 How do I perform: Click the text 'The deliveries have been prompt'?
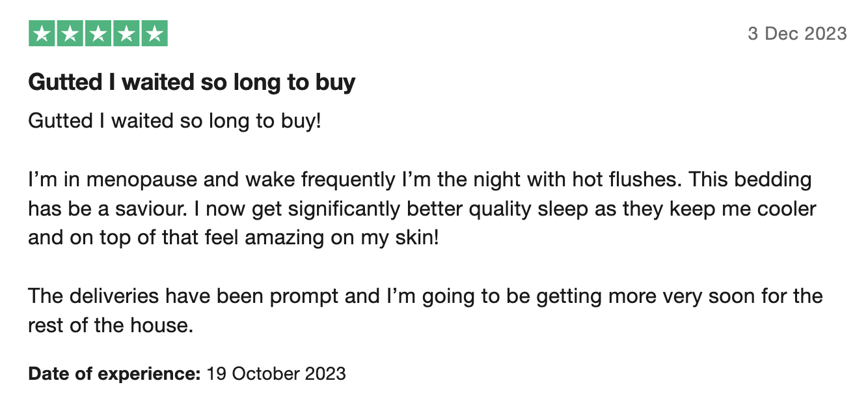[x=183, y=296]
